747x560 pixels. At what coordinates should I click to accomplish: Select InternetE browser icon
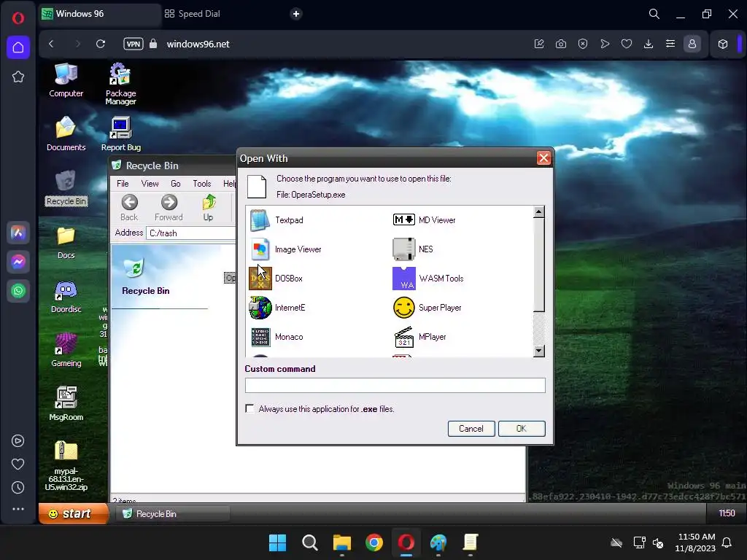pyautogui.click(x=260, y=308)
